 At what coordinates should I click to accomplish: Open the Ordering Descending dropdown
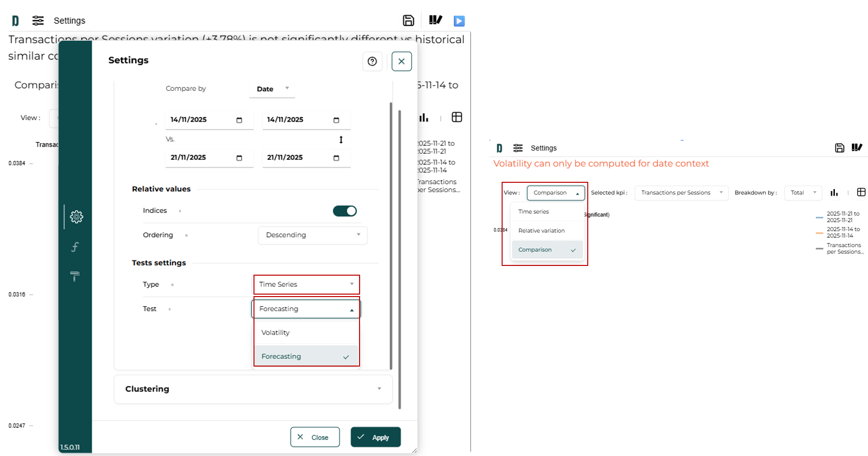[312, 235]
